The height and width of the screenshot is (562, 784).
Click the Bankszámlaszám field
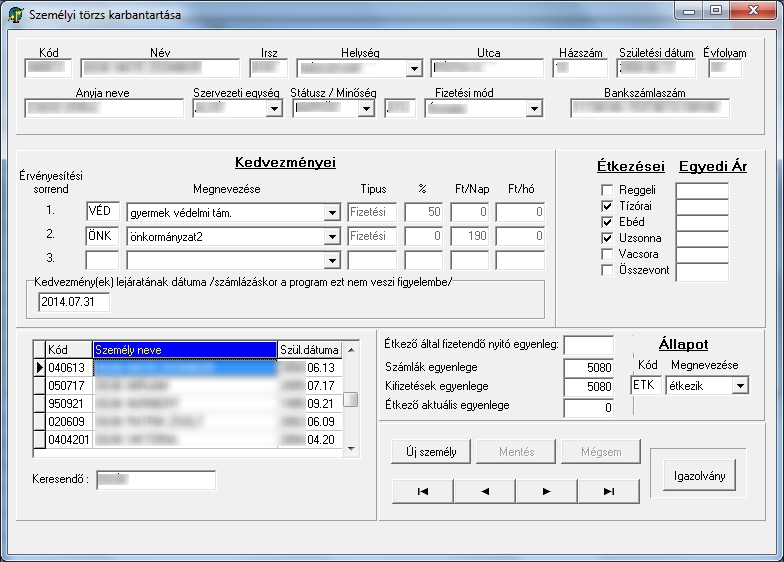click(650, 108)
